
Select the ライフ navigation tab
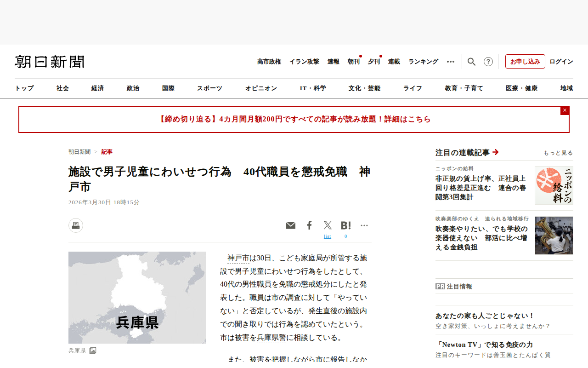coord(413,88)
